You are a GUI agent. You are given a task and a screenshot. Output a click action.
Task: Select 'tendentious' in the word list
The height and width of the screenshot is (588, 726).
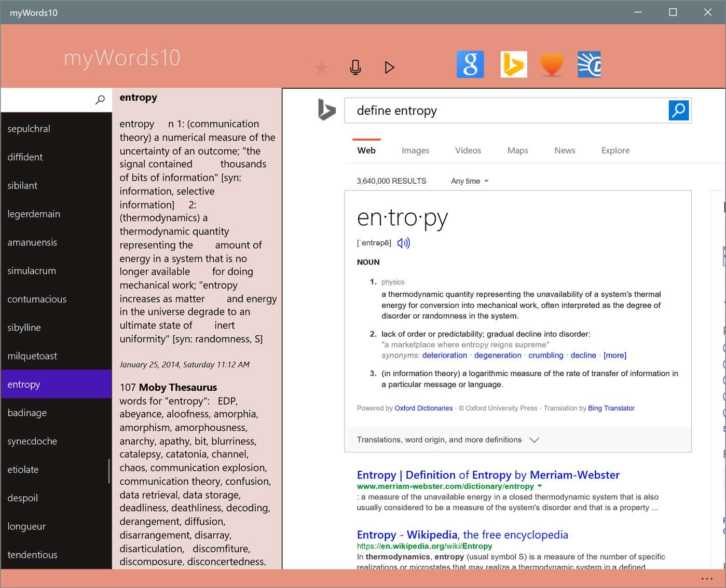(56, 555)
